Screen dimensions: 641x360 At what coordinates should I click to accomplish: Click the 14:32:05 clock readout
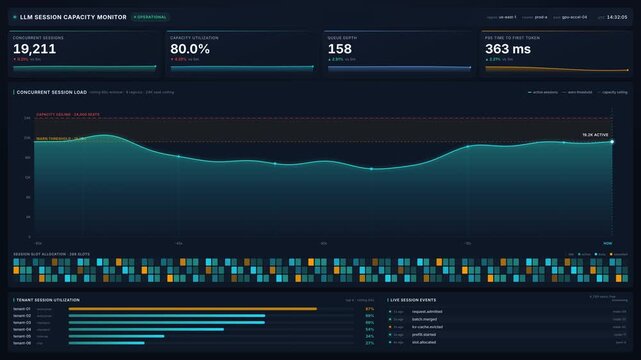pos(617,17)
